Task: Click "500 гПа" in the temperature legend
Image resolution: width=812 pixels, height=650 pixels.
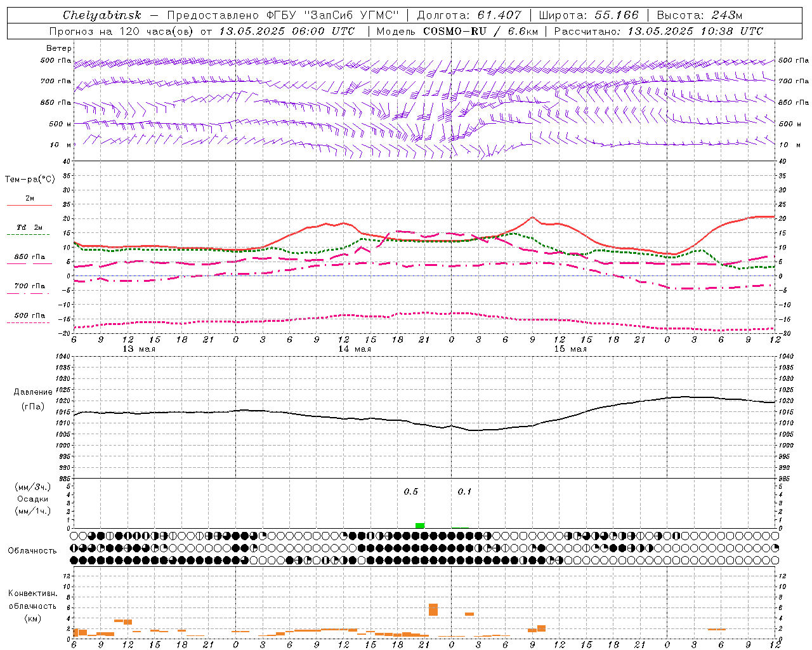Action: pyautogui.click(x=30, y=315)
